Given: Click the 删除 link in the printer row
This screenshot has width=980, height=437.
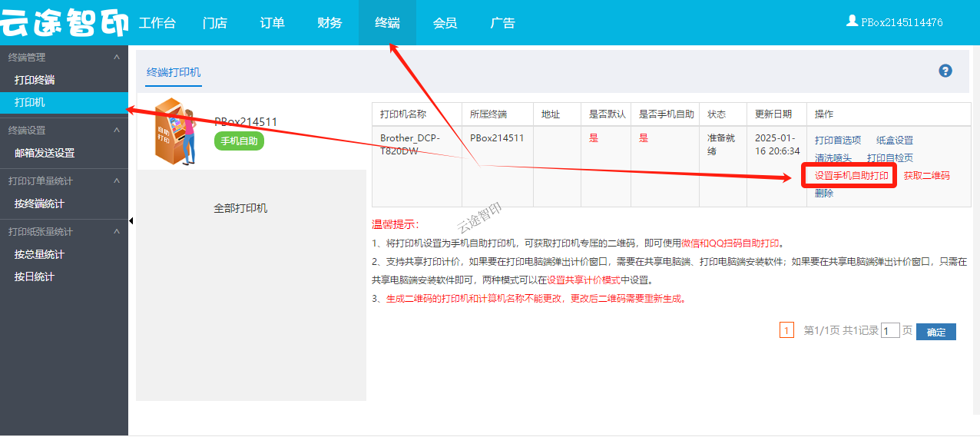Looking at the screenshot, I should [x=824, y=194].
